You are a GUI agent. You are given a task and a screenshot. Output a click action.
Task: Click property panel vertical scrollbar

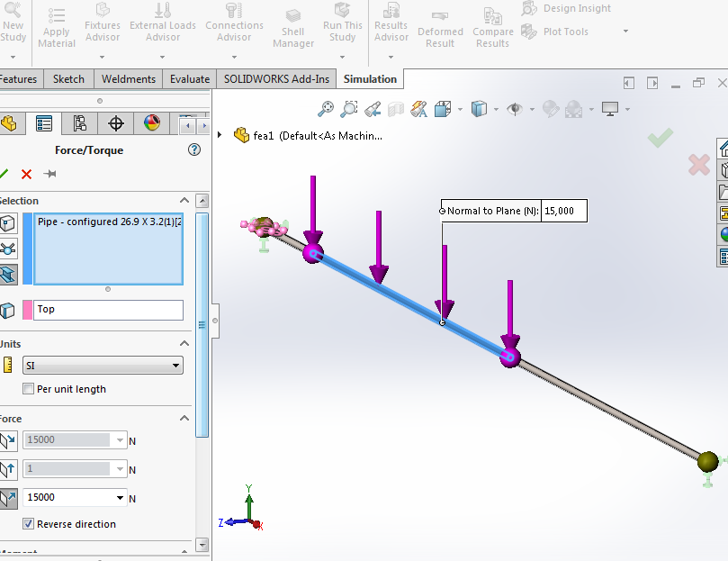click(x=202, y=325)
